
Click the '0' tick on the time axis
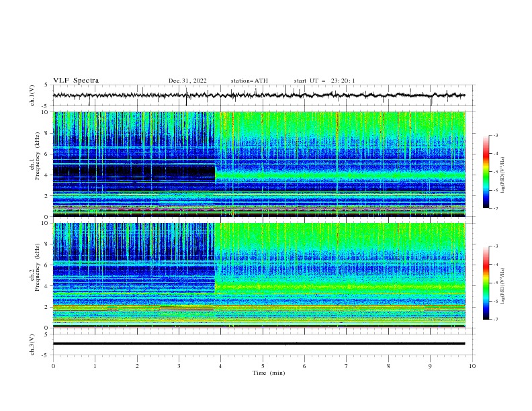tap(53, 366)
